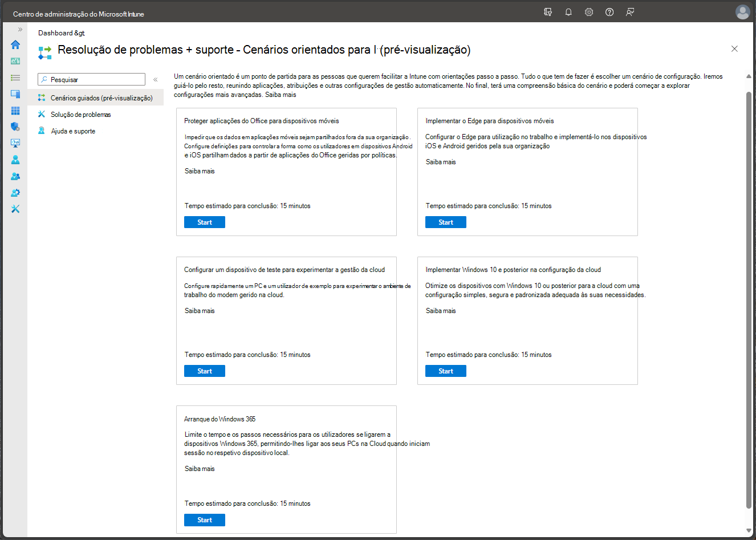Go back to Dashboard breadcrumb

coord(61,33)
